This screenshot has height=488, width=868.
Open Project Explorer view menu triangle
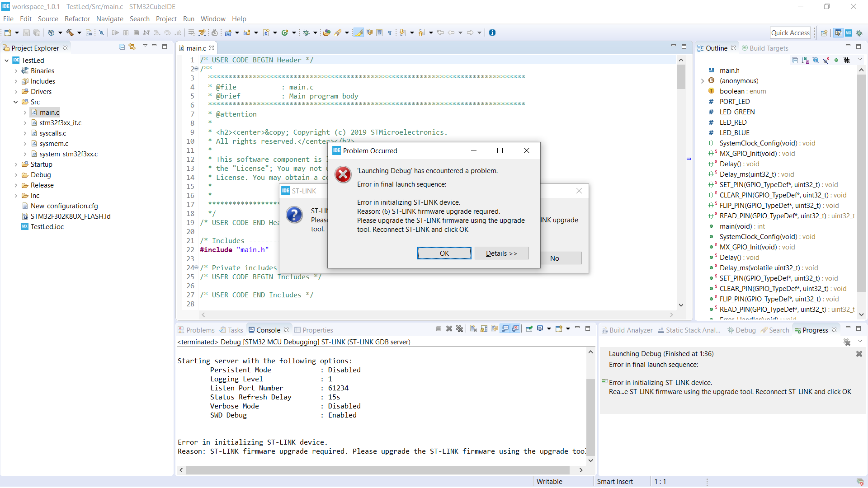click(145, 46)
